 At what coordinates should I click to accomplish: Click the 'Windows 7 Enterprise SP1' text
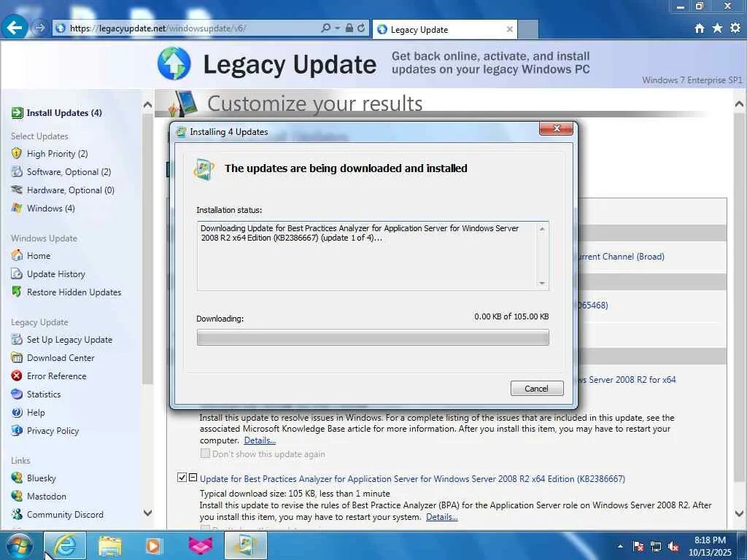tap(692, 80)
